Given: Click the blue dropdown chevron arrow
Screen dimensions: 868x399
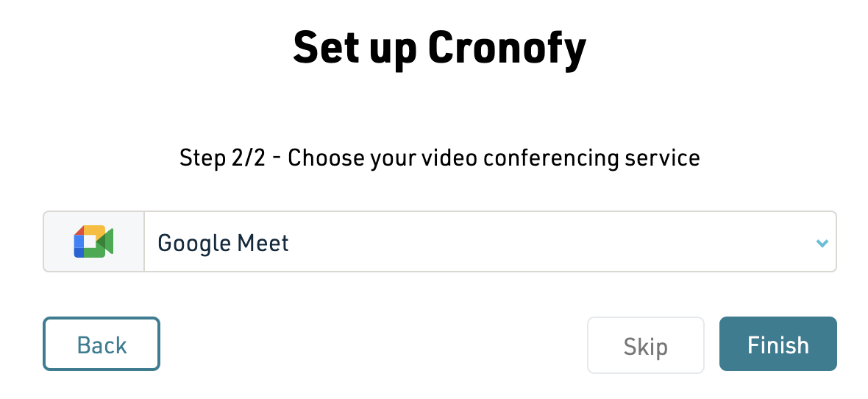Looking at the screenshot, I should click(822, 243).
